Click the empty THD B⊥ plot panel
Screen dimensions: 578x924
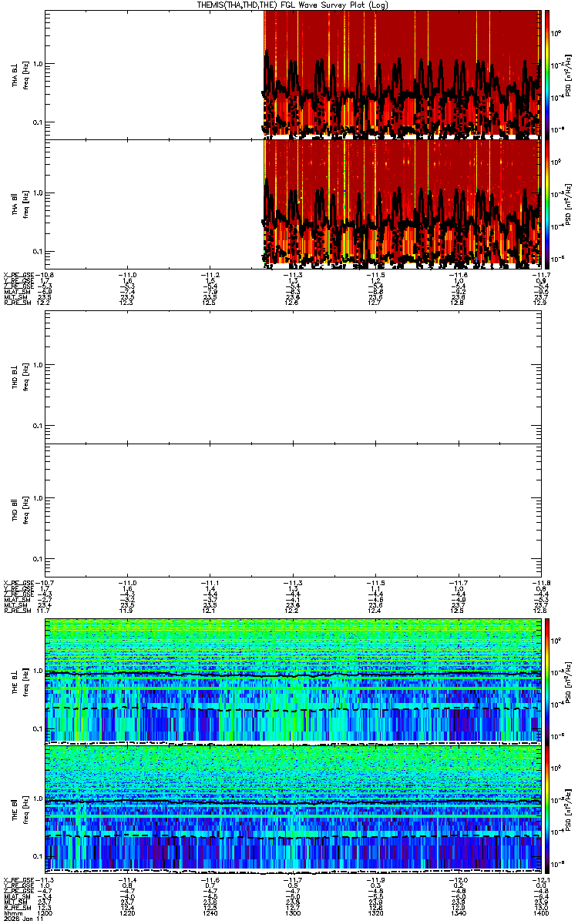click(292, 379)
